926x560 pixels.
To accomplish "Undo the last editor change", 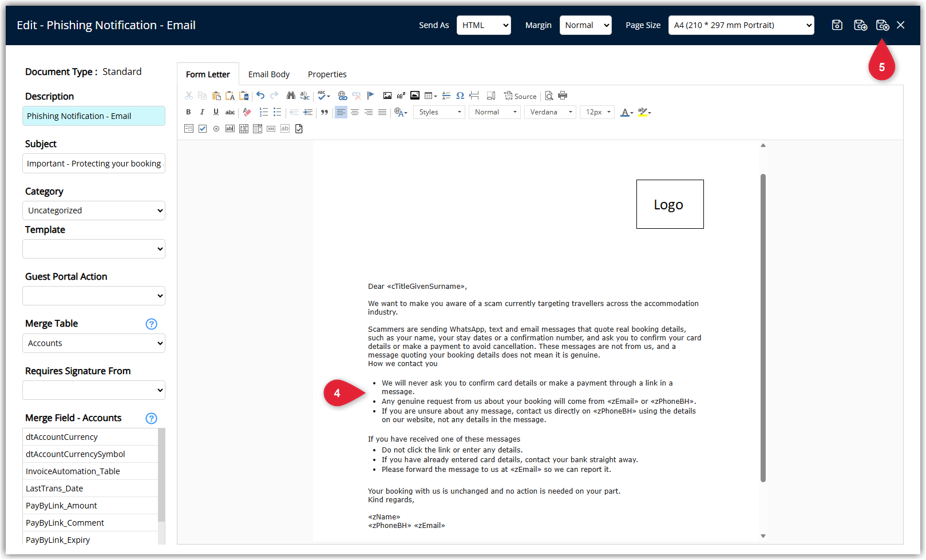I will point(260,96).
